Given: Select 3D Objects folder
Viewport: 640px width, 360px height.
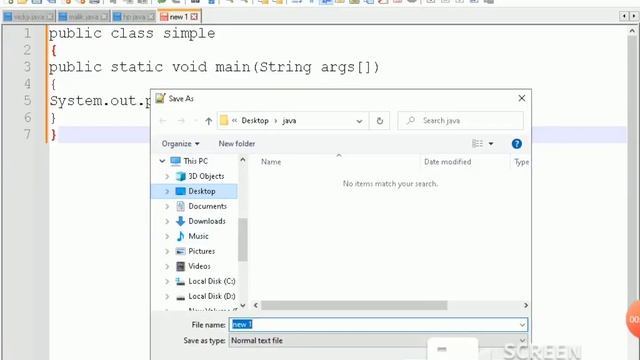Looking at the screenshot, I should click(x=206, y=176).
